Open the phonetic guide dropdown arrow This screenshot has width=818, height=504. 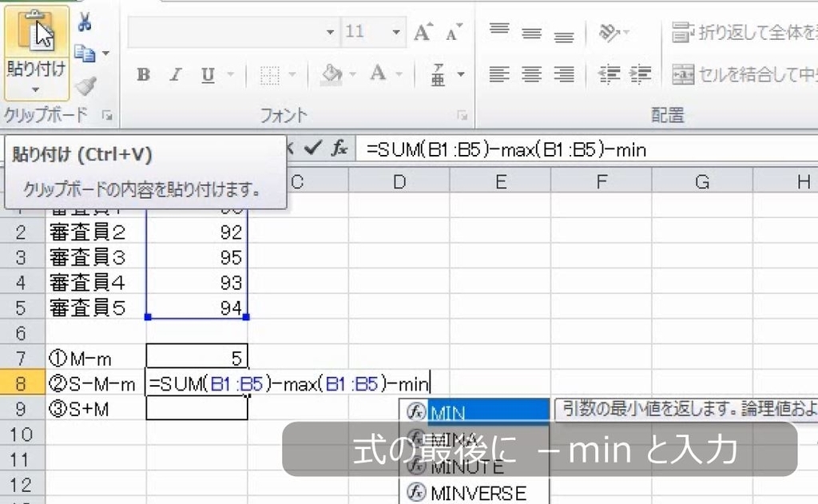[461, 74]
